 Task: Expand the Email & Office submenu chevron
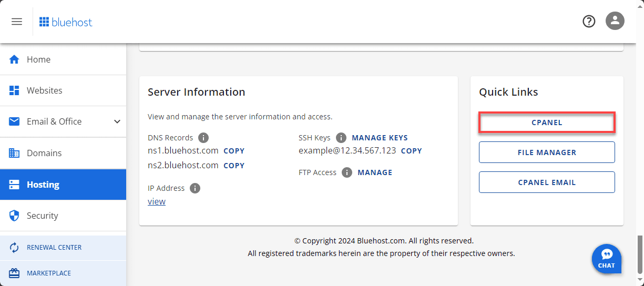(x=117, y=121)
